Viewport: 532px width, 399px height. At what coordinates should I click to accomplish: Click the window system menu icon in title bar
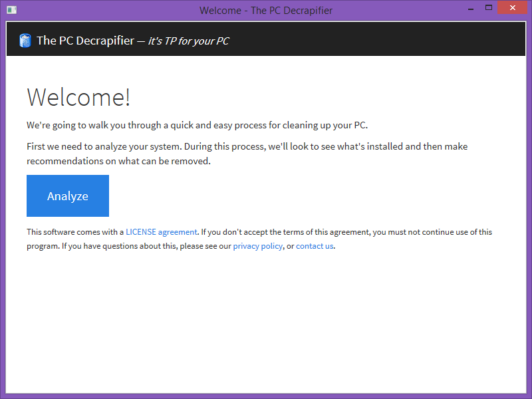click(x=11, y=10)
